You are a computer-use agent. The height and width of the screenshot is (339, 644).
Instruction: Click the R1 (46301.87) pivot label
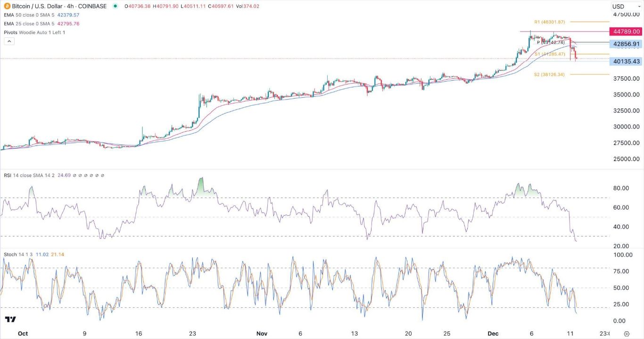(x=549, y=22)
